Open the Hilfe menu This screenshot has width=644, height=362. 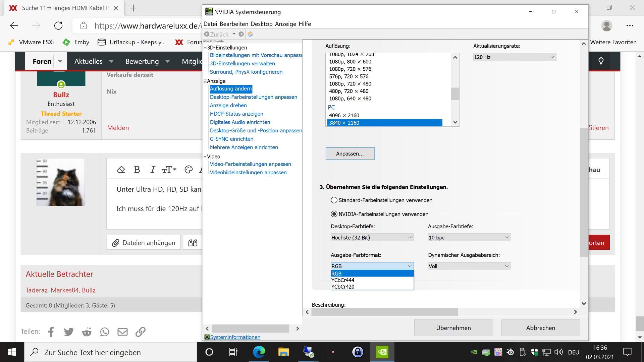pos(305,24)
